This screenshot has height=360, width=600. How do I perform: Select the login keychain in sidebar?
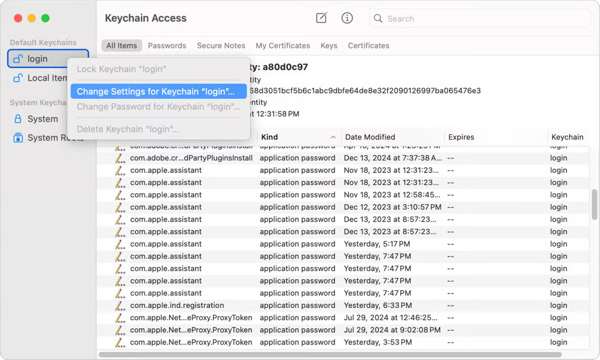pos(48,59)
